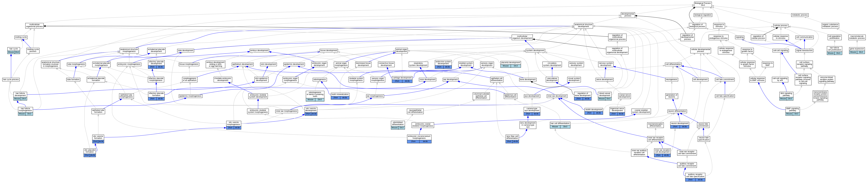Select the 'cell communication' node
Viewport: 868px width, 183px height.
804,37
